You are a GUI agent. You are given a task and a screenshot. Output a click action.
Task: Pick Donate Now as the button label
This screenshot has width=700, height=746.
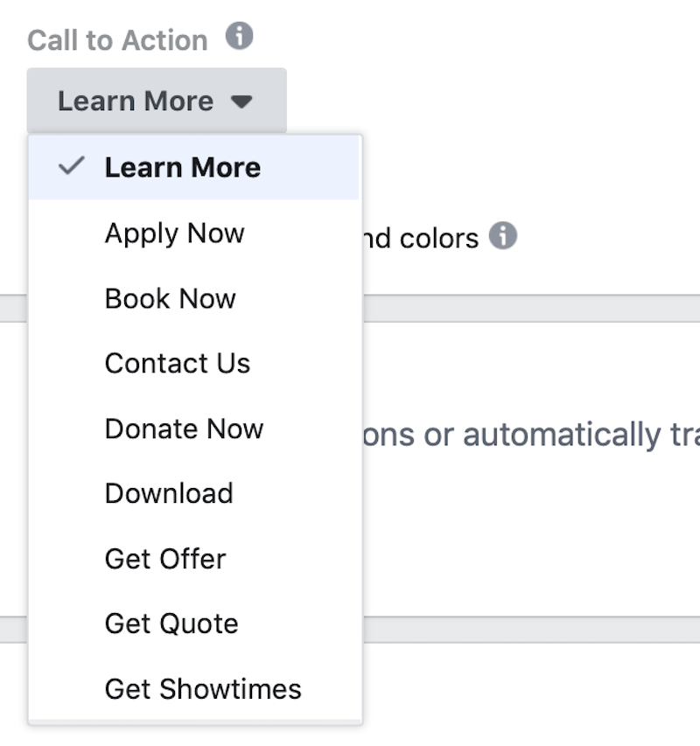coord(183,429)
